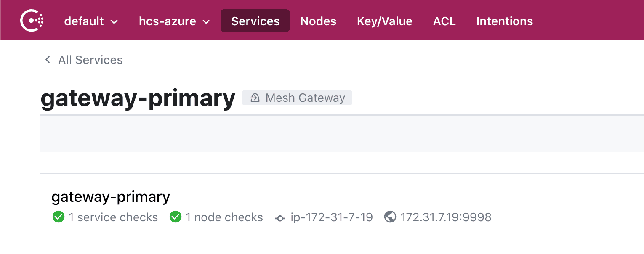
Task: Click the green service checks checkmark icon
Action: [x=58, y=217]
